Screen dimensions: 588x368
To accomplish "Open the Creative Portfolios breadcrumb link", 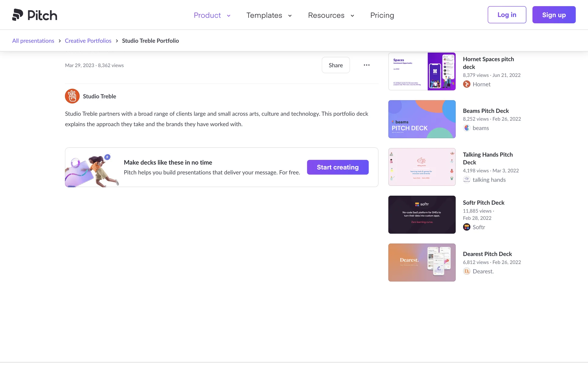I will click(88, 41).
